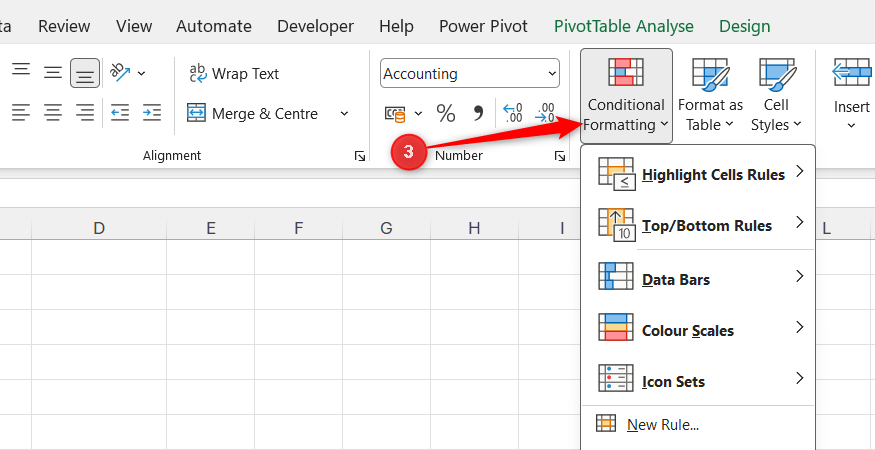The width and height of the screenshot is (875, 450).
Task: Switch to View tab
Action: tap(133, 26)
